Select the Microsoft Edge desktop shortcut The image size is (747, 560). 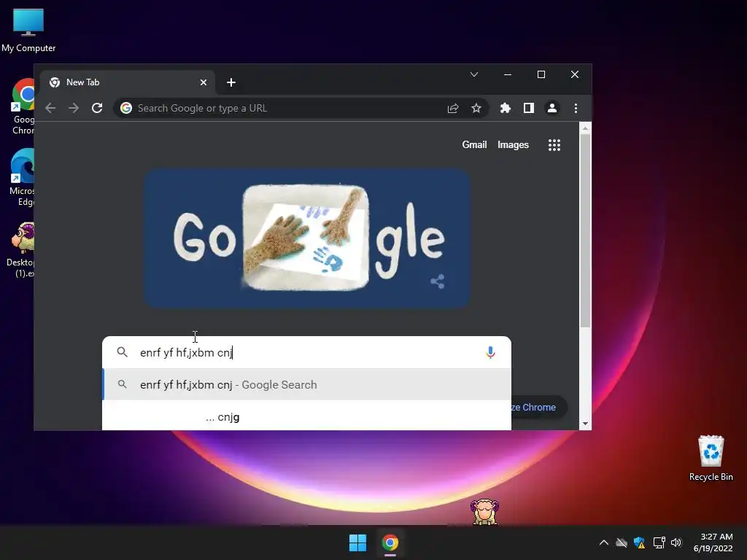tap(22, 177)
